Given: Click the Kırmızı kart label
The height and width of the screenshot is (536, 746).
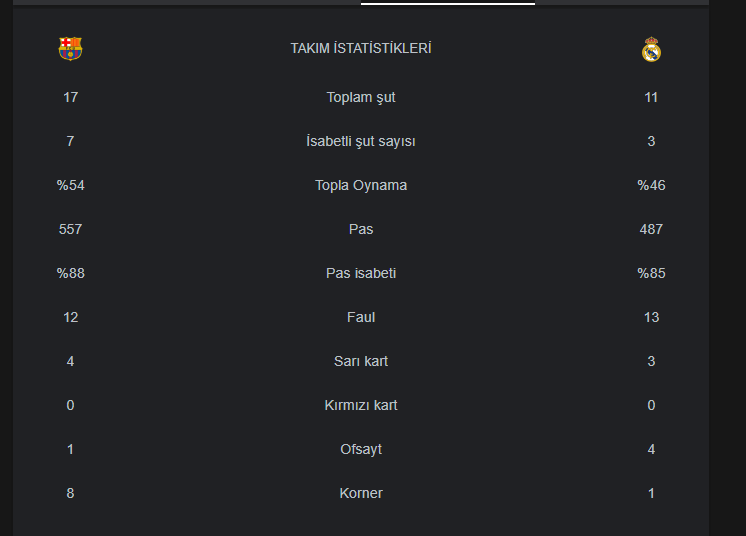Looking at the screenshot, I should pos(361,405).
